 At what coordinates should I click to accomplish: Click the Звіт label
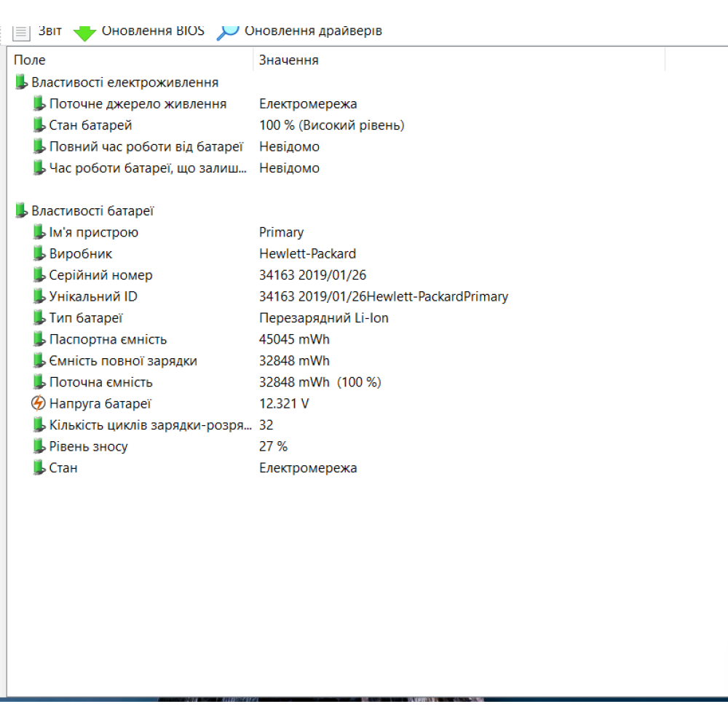(x=50, y=31)
